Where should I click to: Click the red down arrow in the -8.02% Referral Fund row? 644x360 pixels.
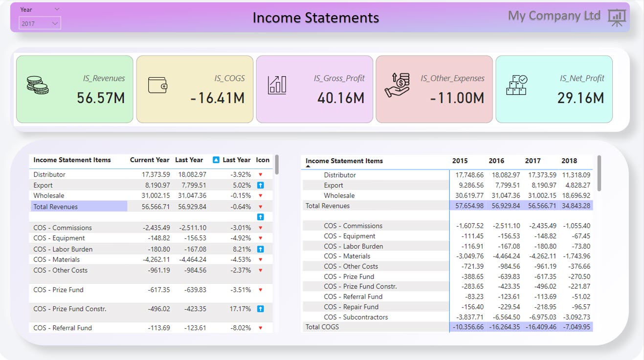(x=261, y=328)
